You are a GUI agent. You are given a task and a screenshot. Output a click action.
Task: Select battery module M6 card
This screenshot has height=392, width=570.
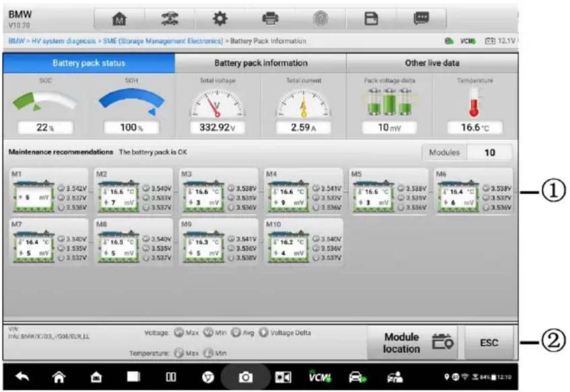[x=473, y=191]
